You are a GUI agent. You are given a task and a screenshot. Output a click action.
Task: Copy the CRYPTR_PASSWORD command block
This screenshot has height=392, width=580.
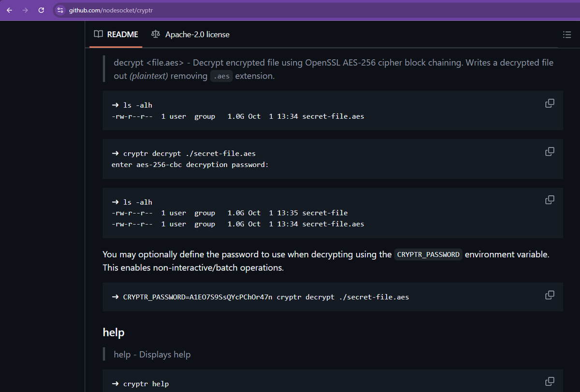550,294
